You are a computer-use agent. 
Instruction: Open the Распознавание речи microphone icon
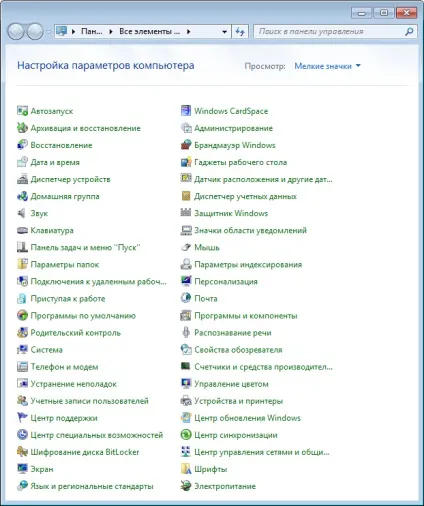(x=186, y=332)
